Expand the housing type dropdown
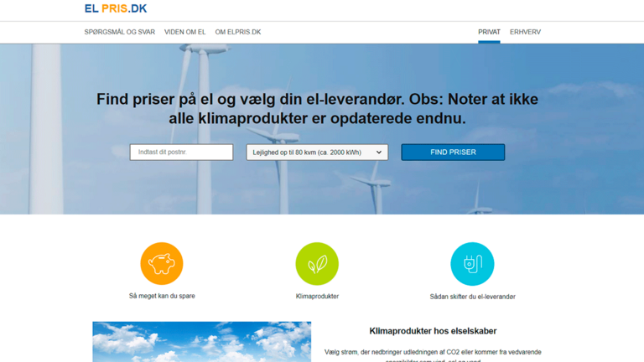This screenshot has width=644, height=362. (317, 153)
